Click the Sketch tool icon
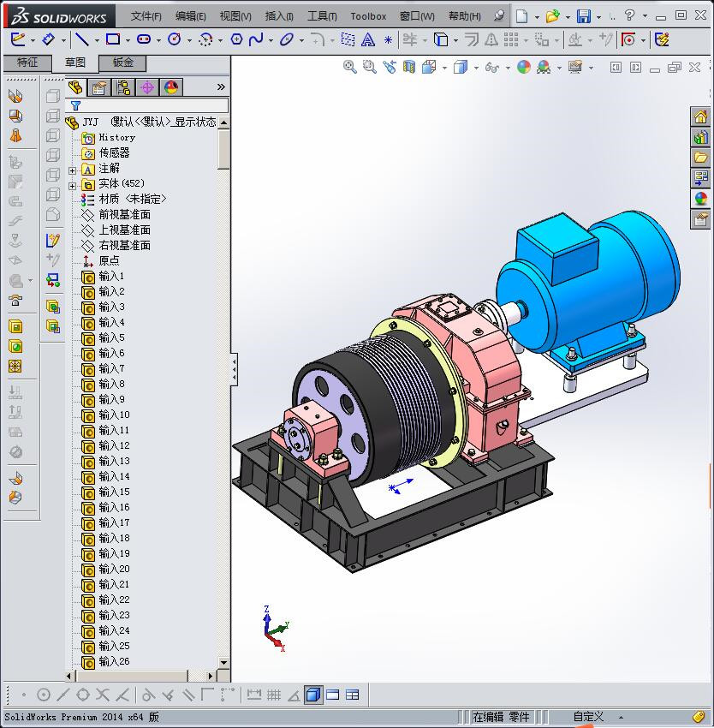 18,39
